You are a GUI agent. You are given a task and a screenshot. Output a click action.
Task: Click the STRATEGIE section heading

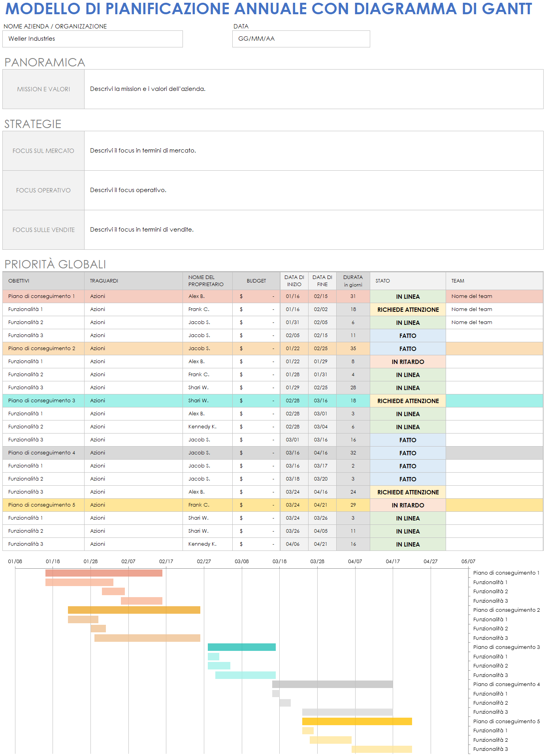[33, 124]
